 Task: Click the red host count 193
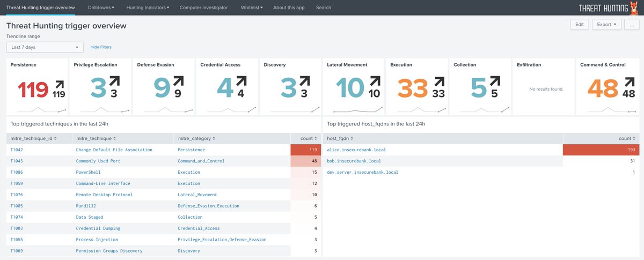[x=601, y=150]
